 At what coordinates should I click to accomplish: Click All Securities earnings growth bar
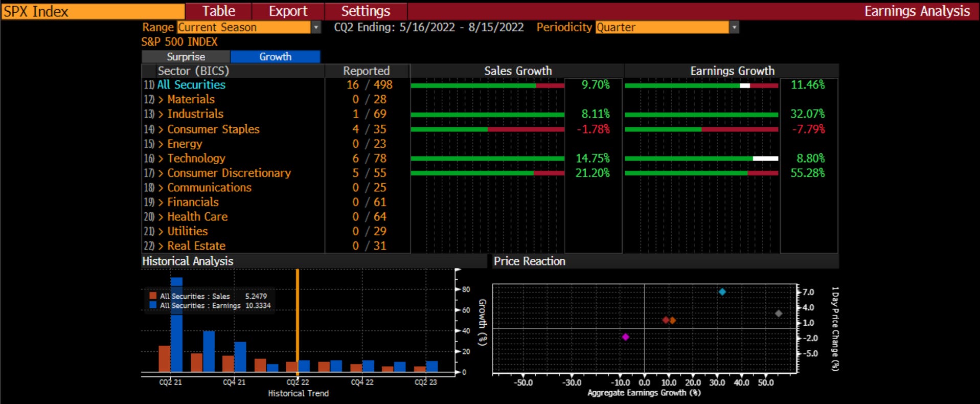(x=701, y=85)
